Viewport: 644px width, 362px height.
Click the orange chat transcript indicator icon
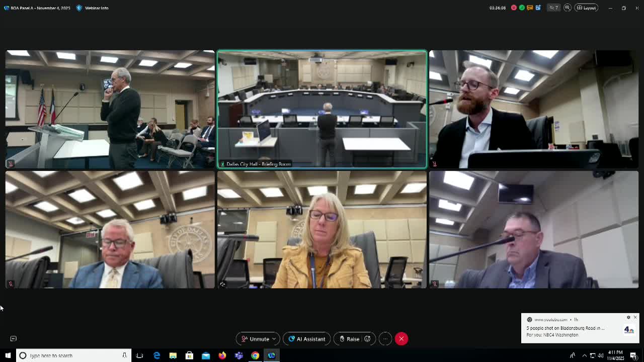(x=530, y=8)
